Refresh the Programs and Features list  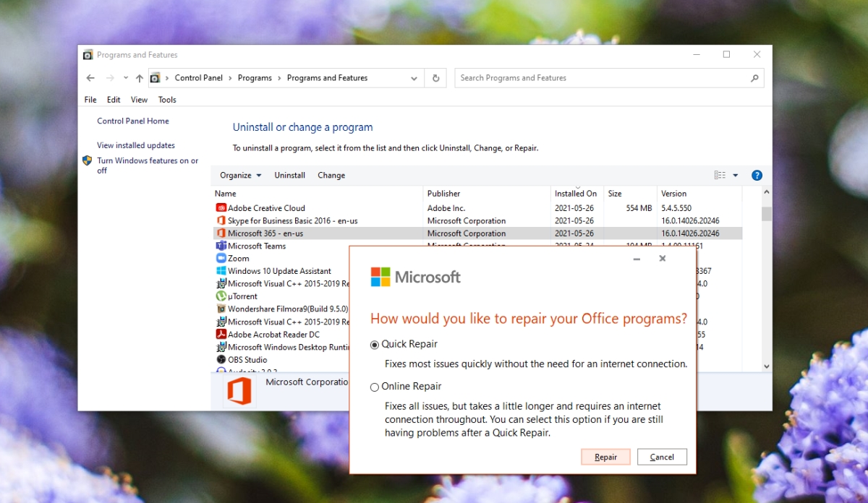pos(435,78)
